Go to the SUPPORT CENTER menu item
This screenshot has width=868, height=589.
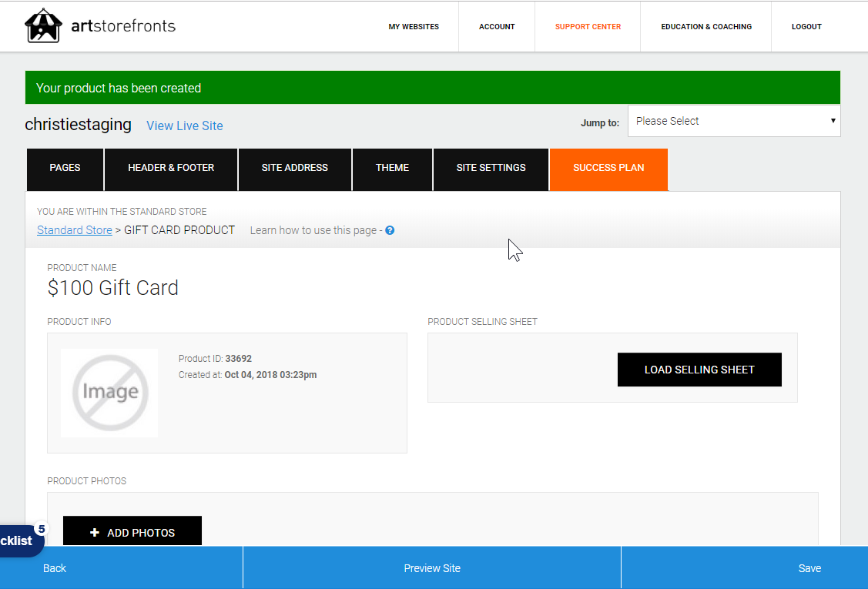click(x=588, y=26)
